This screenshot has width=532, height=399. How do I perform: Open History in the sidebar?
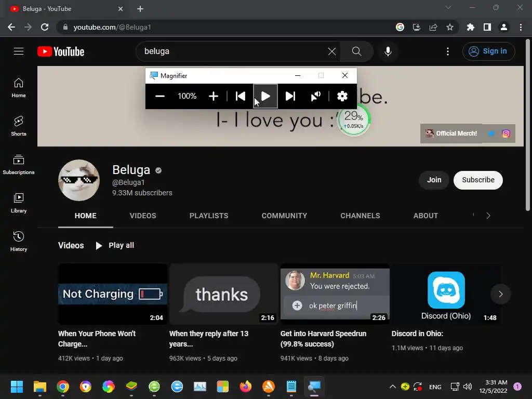tap(19, 241)
